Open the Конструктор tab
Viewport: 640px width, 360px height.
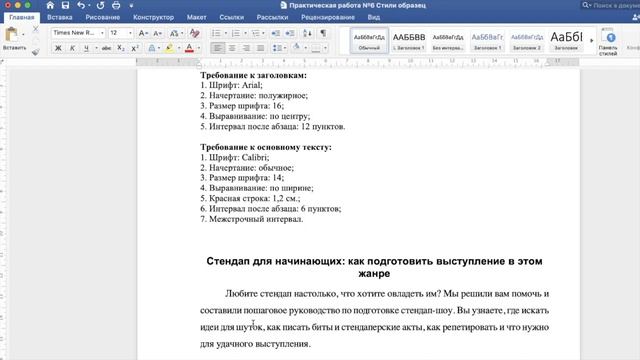(153, 17)
